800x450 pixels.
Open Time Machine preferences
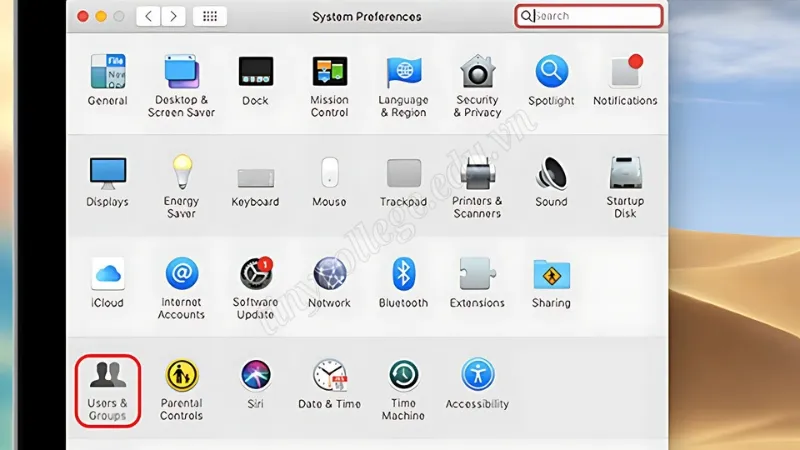point(403,389)
